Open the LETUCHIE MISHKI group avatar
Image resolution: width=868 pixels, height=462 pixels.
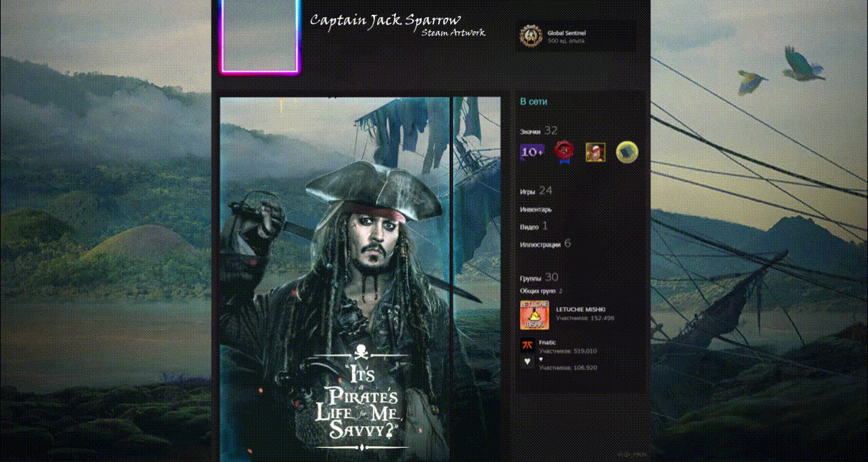535,314
